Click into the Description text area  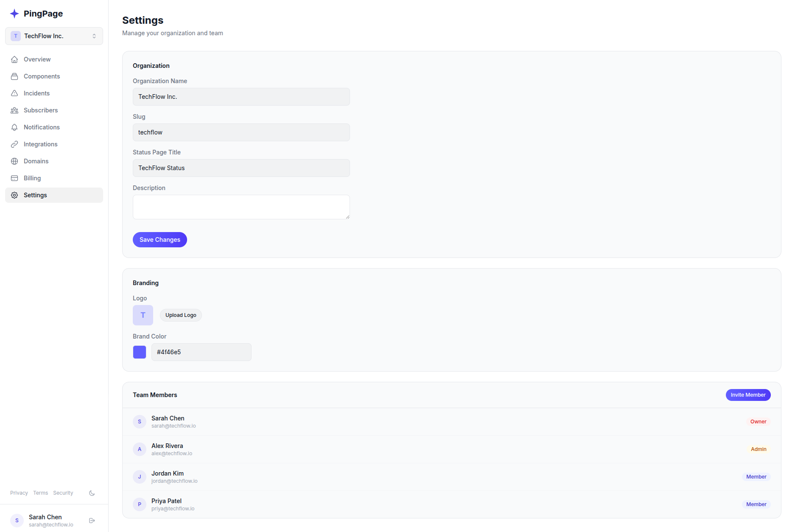pyautogui.click(x=241, y=207)
